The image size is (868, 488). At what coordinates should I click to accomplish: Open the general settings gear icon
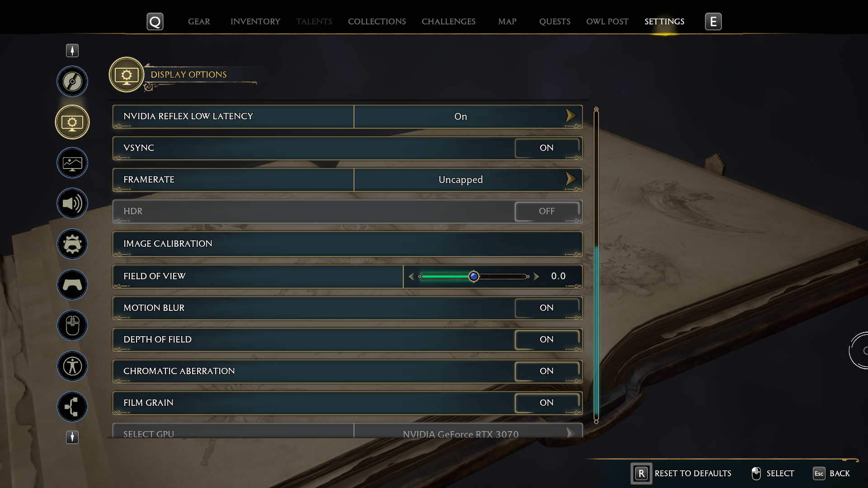click(72, 244)
